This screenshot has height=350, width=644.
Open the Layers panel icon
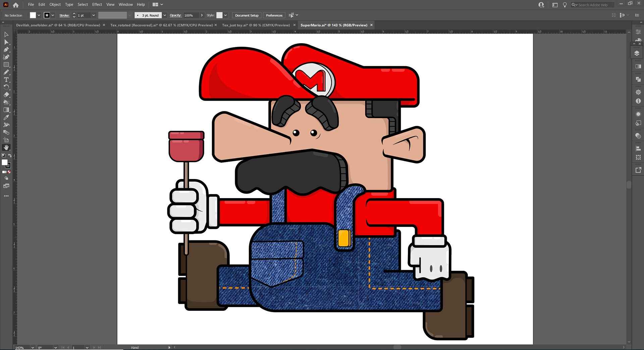637,53
